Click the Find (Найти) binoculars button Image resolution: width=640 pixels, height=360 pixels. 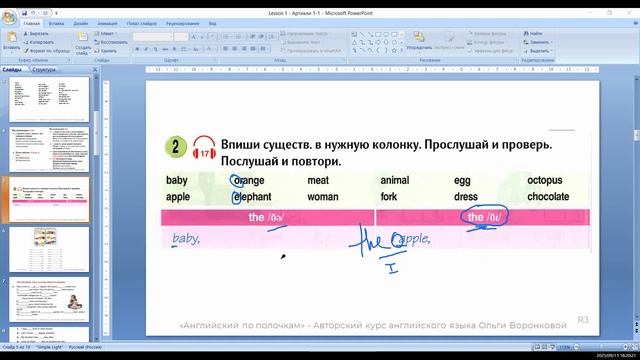533,33
